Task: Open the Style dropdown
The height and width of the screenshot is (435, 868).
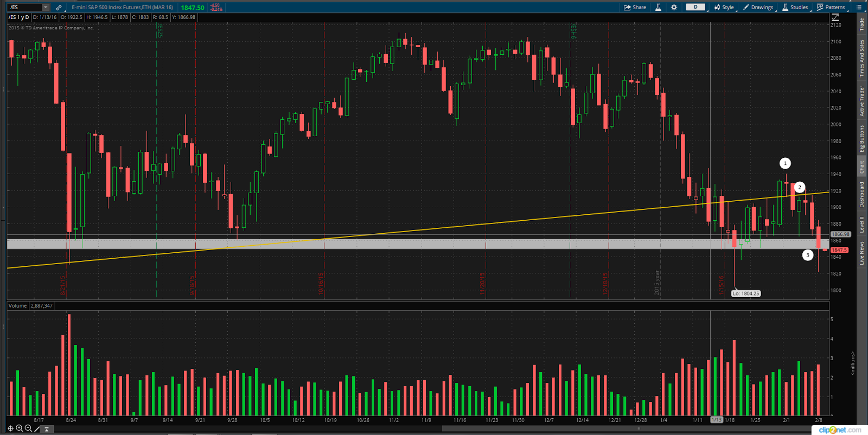Action: [724, 8]
